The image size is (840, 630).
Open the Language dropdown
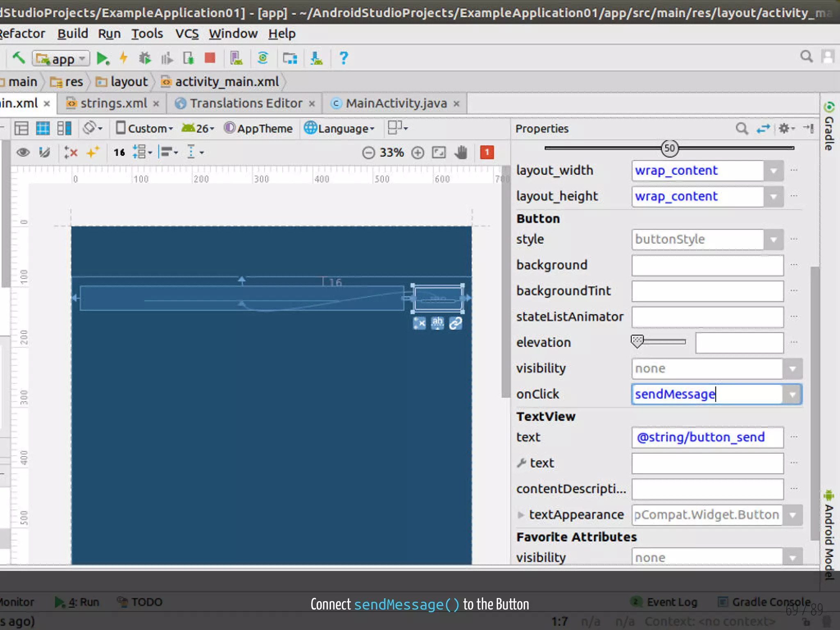pyautogui.click(x=340, y=128)
